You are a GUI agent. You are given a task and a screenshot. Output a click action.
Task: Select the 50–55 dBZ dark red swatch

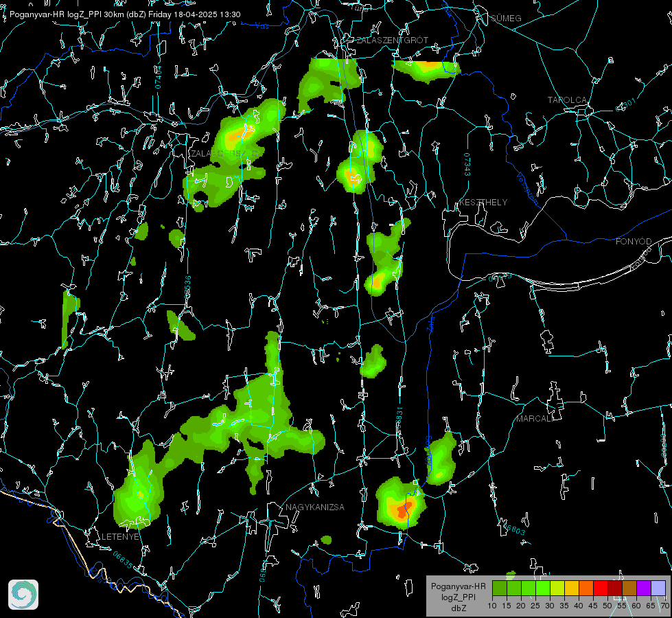click(615, 588)
